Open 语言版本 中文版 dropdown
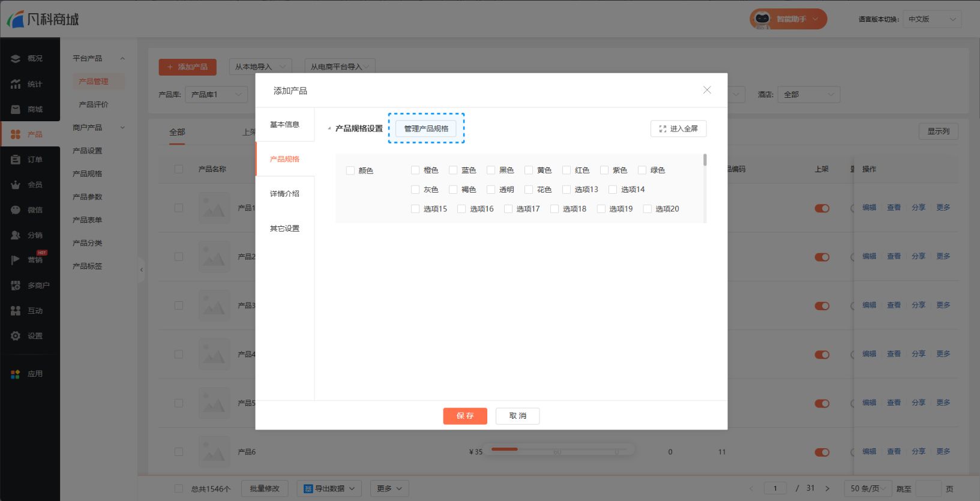The width and height of the screenshot is (980, 501). coord(933,19)
